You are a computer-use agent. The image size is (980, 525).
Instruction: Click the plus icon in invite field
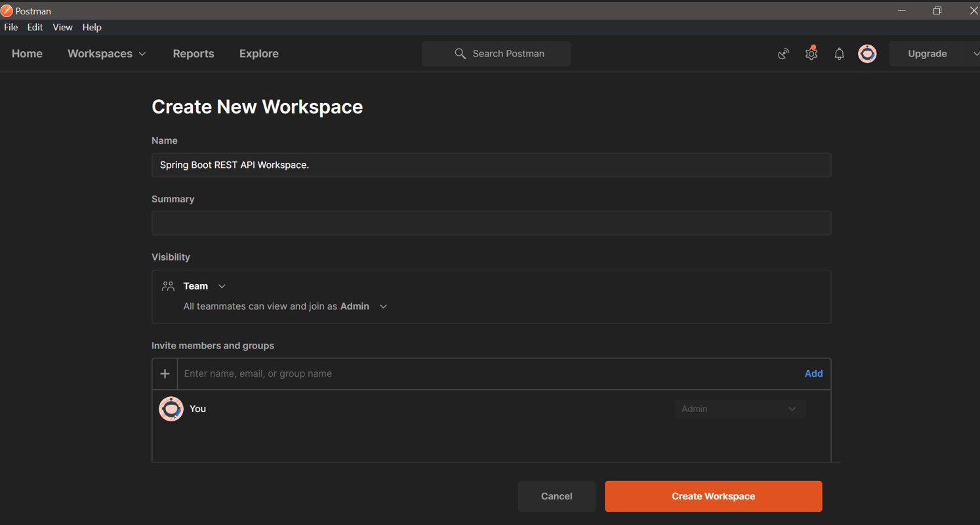pyautogui.click(x=165, y=373)
